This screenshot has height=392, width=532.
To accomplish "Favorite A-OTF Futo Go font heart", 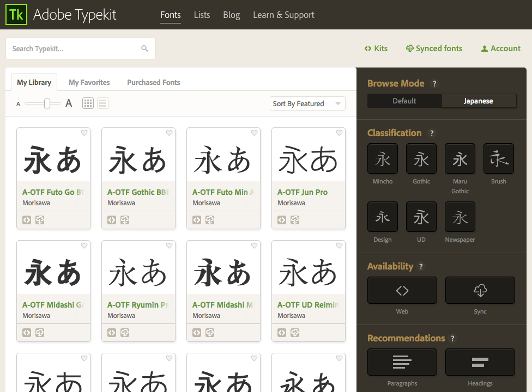I will [84, 133].
